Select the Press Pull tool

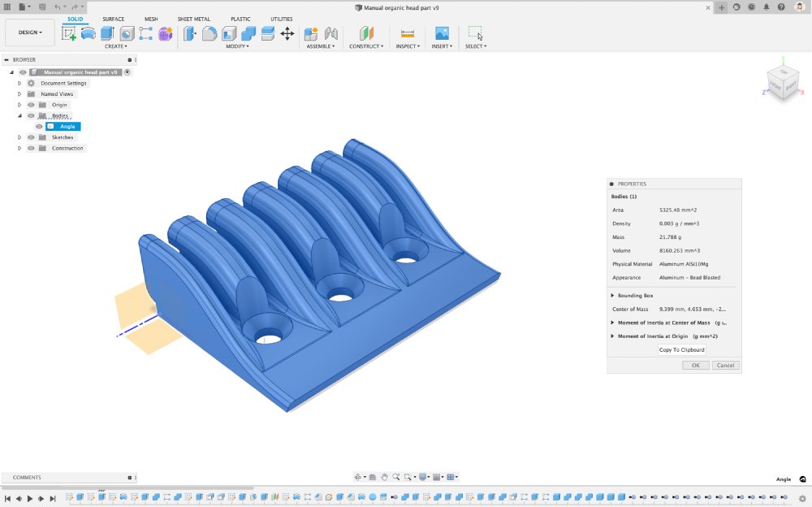[190, 33]
